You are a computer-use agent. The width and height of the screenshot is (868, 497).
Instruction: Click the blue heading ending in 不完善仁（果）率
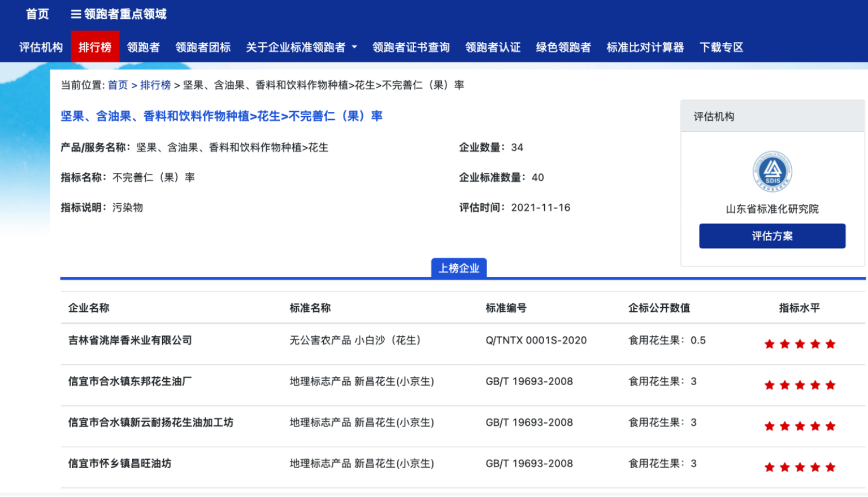pos(222,116)
